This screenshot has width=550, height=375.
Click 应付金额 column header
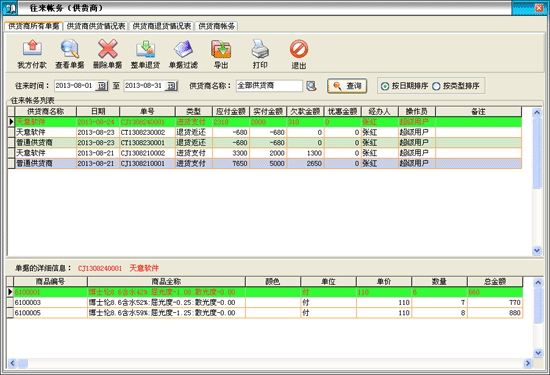click(231, 112)
